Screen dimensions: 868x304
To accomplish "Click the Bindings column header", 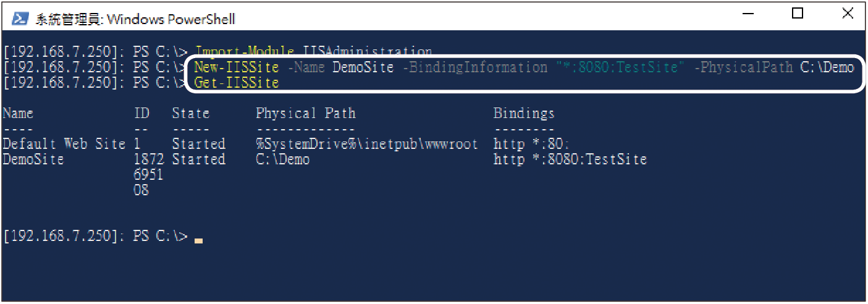I will (x=524, y=114).
